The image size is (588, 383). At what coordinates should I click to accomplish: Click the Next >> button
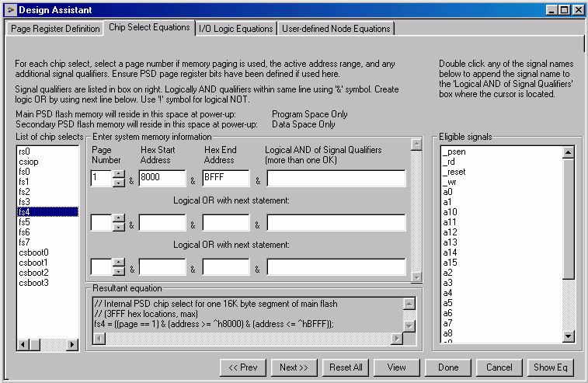[294, 367]
